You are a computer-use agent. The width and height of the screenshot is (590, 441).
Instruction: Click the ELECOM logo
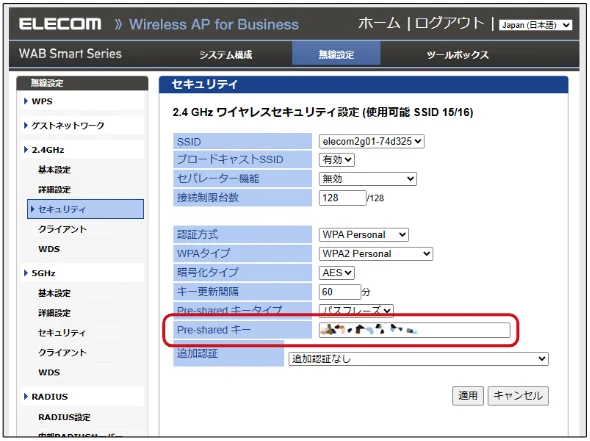click(60, 24)
